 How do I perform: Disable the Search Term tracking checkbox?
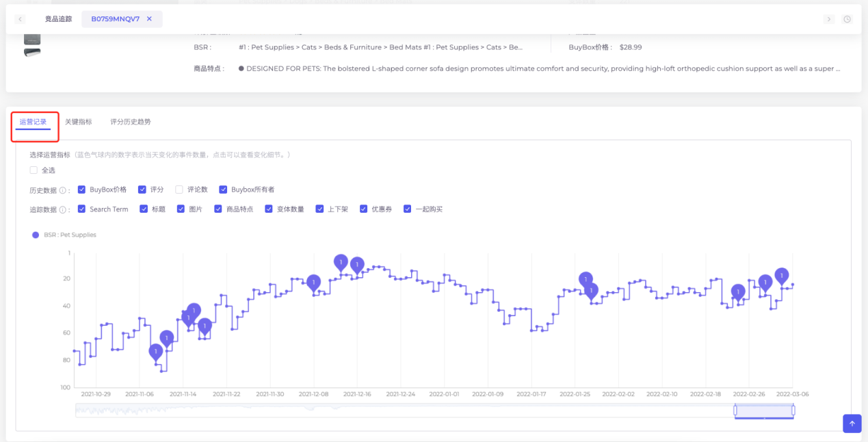click(82, 209)
